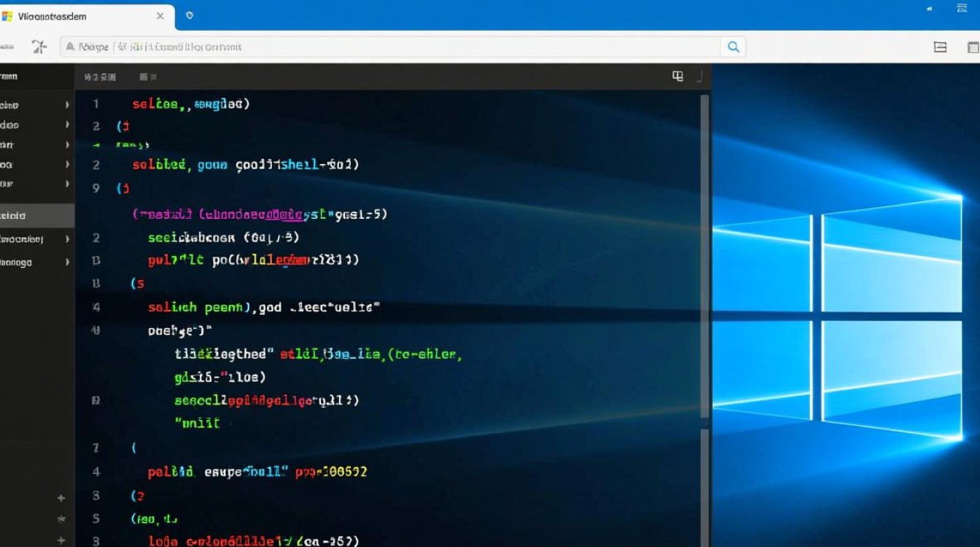980x547 pixels.
Task: Select the search icon in the address bar
Action: 734,46
